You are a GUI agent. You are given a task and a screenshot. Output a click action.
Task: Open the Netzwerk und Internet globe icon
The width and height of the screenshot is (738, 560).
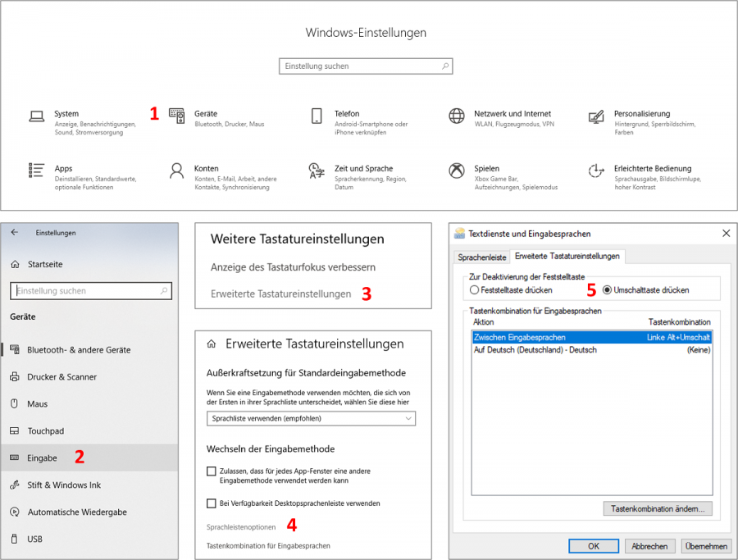(456, 116)
